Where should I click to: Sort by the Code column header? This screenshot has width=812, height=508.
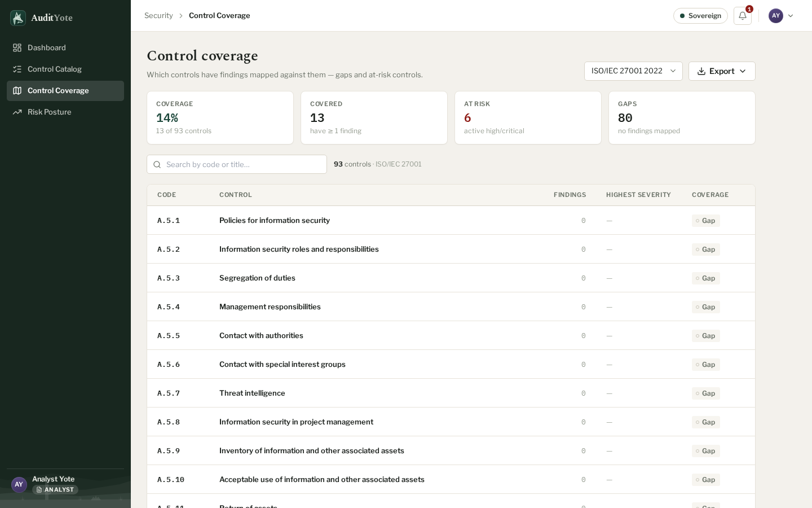pos(167,195)
